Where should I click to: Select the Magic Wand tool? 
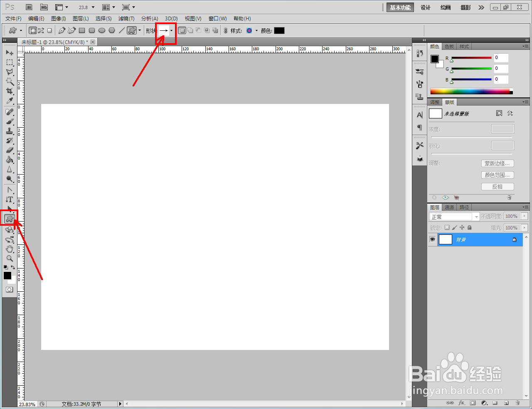pos(10,81)
